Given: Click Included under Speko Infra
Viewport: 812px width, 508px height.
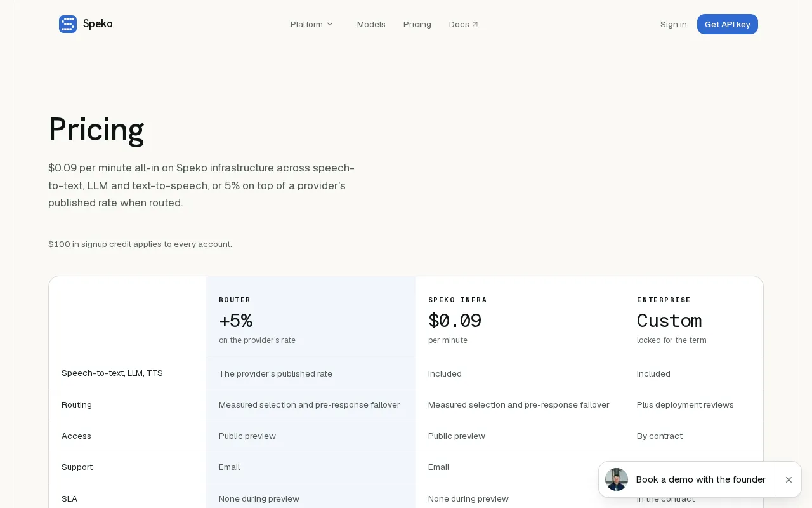Looking at the screenshot, I should (445, 373).
